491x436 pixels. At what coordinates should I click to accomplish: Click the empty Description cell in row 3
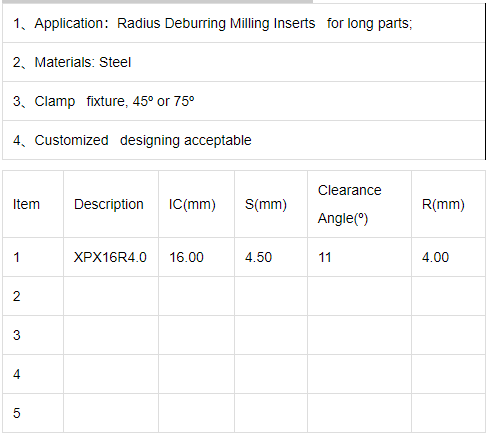click(x=111, y=335)
